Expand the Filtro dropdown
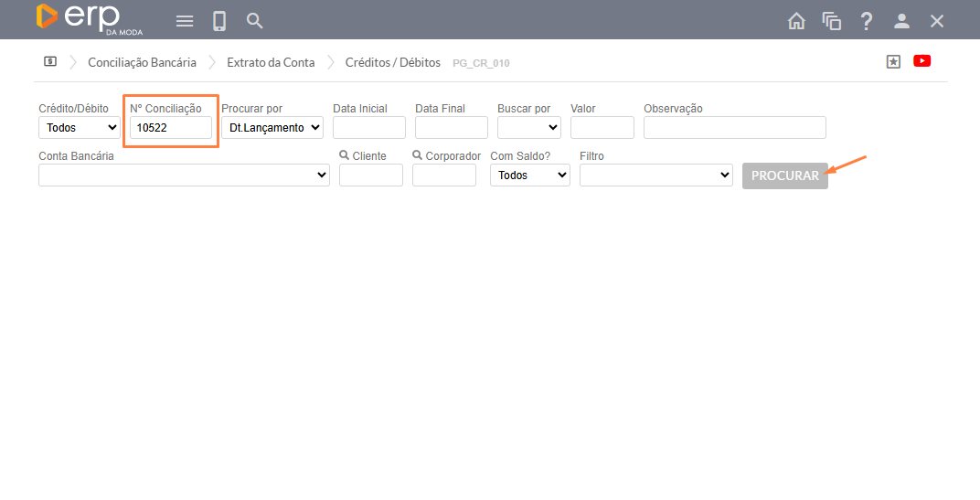This screenshot has width=980, height=500. pyautogui.click(x=655, y=176)
